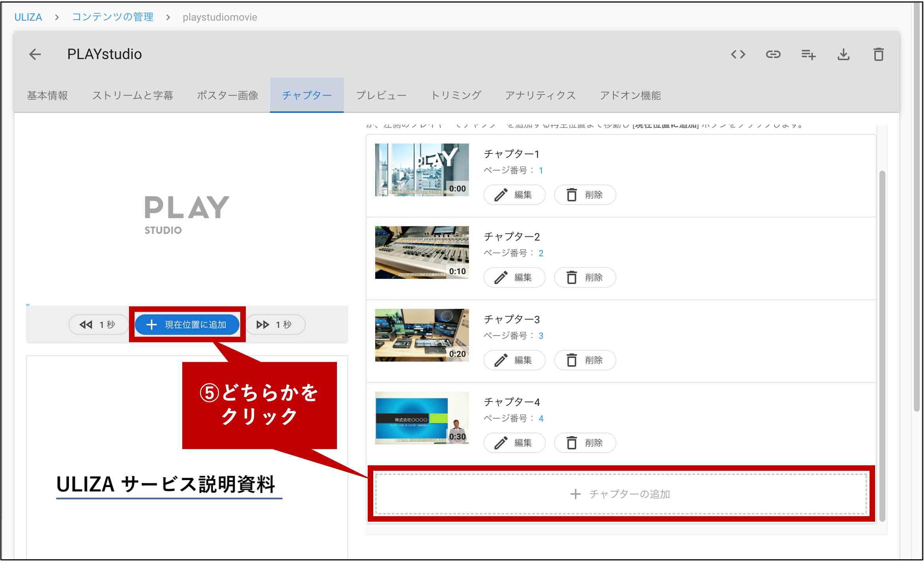The width and height of the screenshot is (924, 562).
Task: Edit チャプター1
Action: coord(514,195)
